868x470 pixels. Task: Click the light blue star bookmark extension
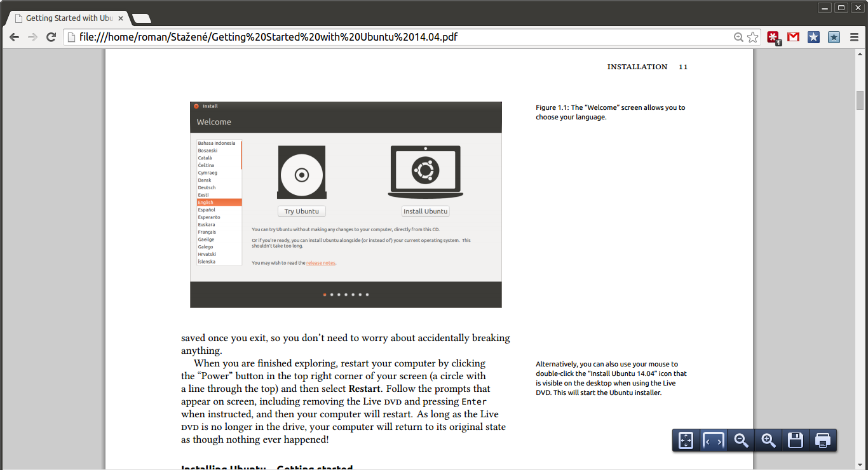pos(834,37)
